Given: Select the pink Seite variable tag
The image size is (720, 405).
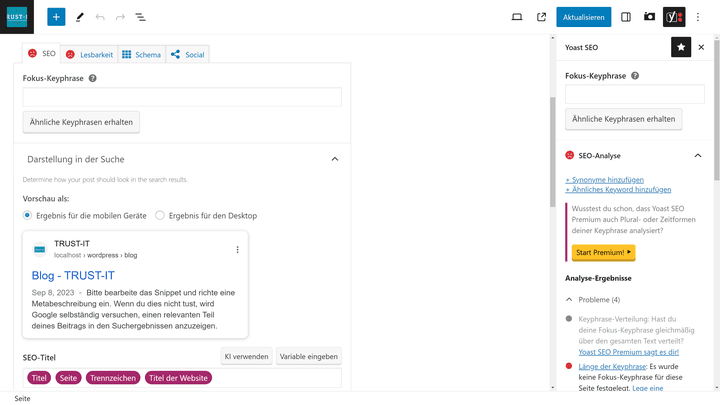Looking at the screenshot, I should pyautogui.click(x=68, y=378).
